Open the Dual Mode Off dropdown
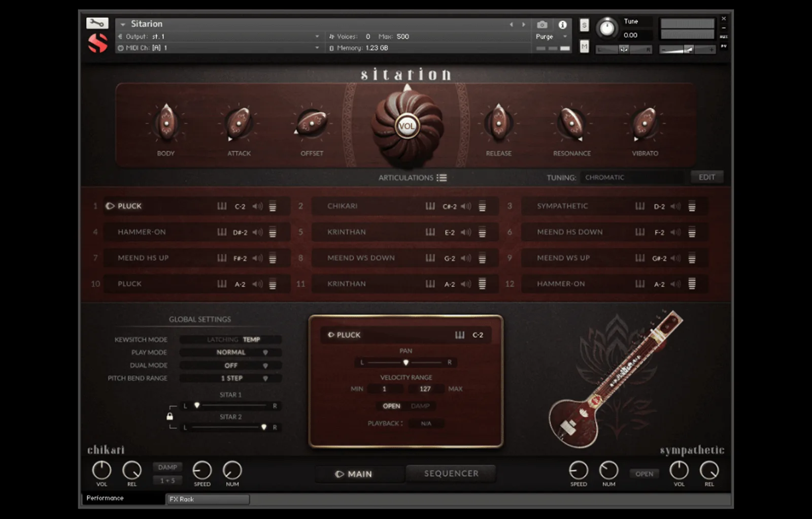This screenshot has width=812, height=519. (230, 366)
